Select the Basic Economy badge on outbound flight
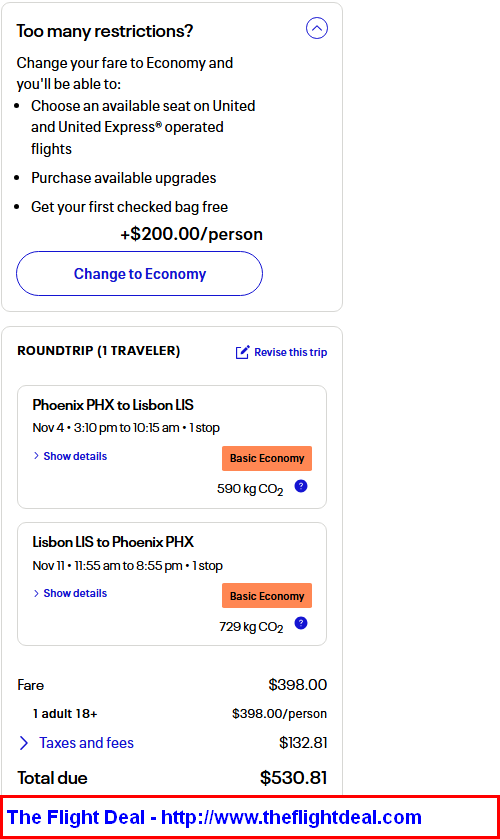500x839 pixels. point(267,458)
